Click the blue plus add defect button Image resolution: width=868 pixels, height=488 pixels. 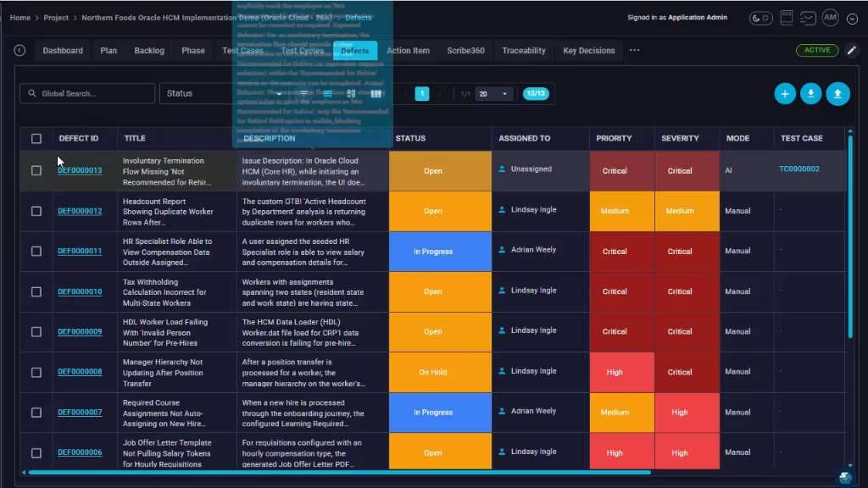tap(784, 94)
